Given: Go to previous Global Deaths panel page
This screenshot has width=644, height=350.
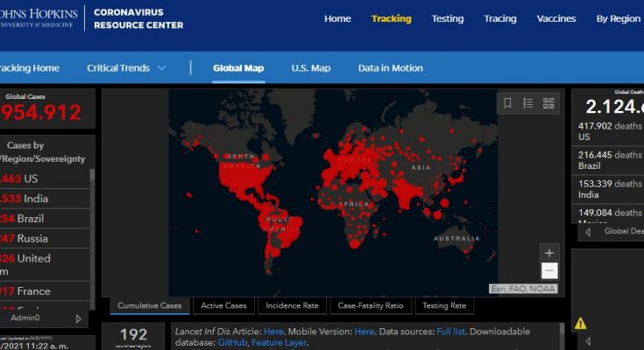Looking at the screenshot, I should (588, 232).
